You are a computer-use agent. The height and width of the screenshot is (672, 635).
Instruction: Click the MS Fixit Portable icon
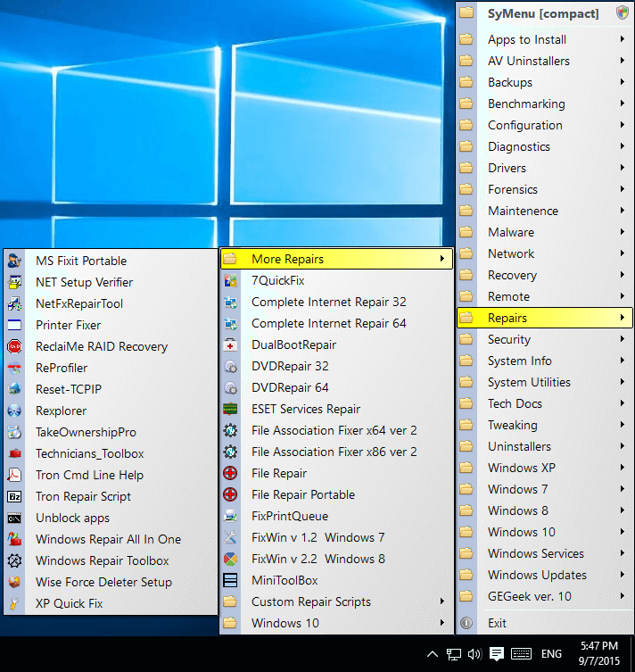pos(14,261)
